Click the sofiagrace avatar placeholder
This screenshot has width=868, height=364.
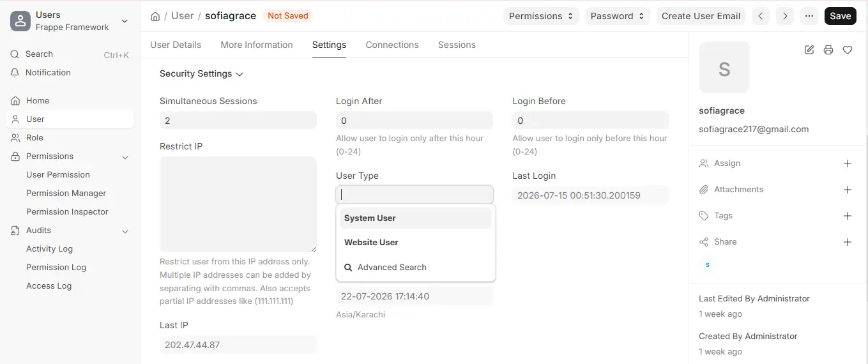click(724, 68)
